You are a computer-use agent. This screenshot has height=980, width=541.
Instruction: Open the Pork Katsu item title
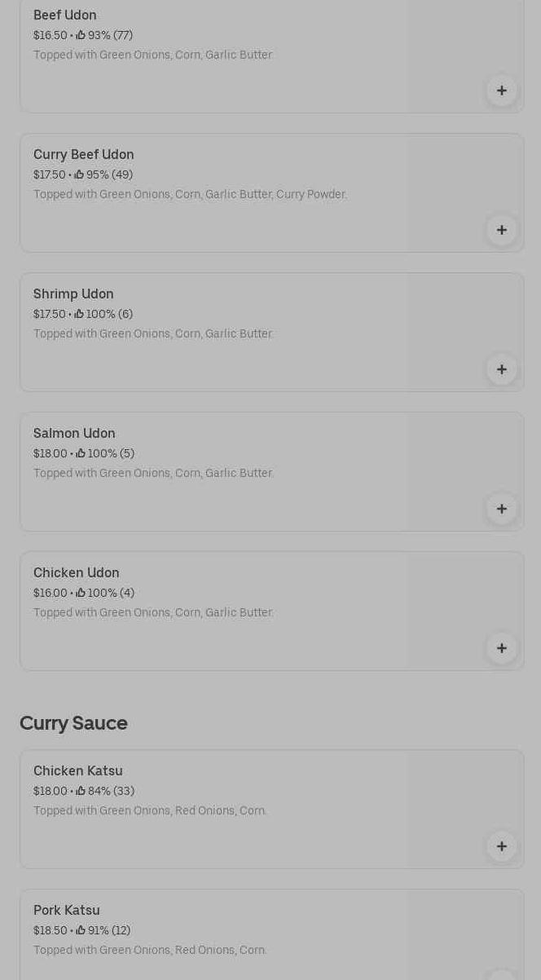click(67, 910)
